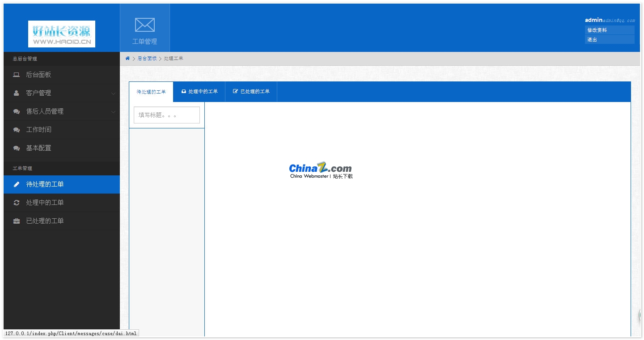The height and width of the screenshot is (340, 644).
Task: Open the 售后人员管理 sidebar menu
Action: point(62,111)
